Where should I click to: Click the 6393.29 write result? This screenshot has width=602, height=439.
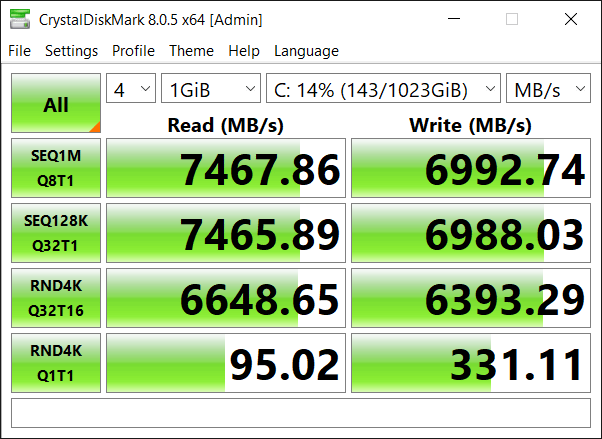click(x=471, y=298)
